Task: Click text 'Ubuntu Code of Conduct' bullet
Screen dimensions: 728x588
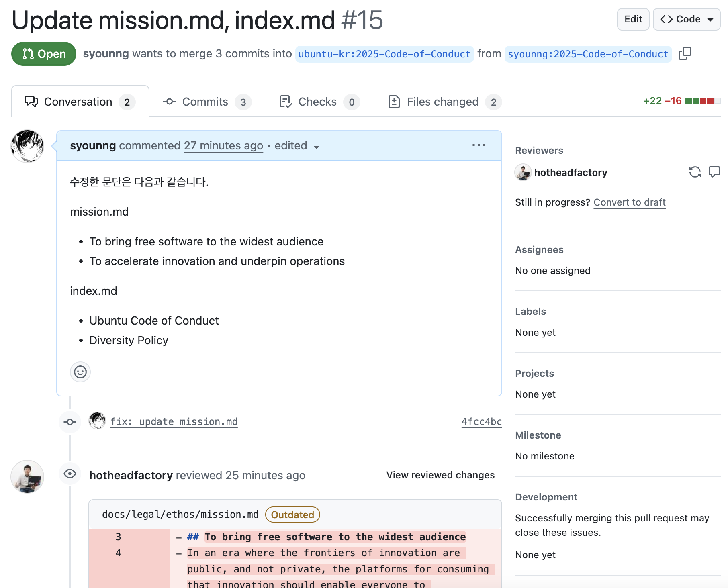Action: pyautogui.click(x=154, y=321)
